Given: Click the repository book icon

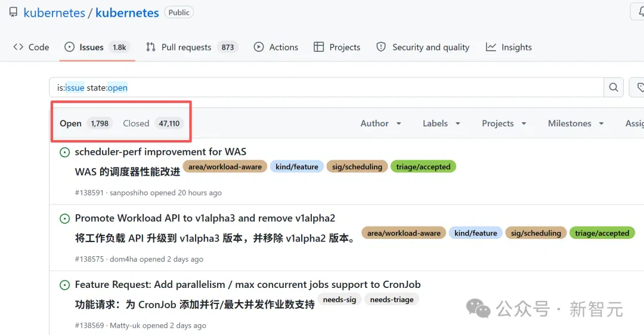Looking at the screenshot, I should click(x=13, y=13).
